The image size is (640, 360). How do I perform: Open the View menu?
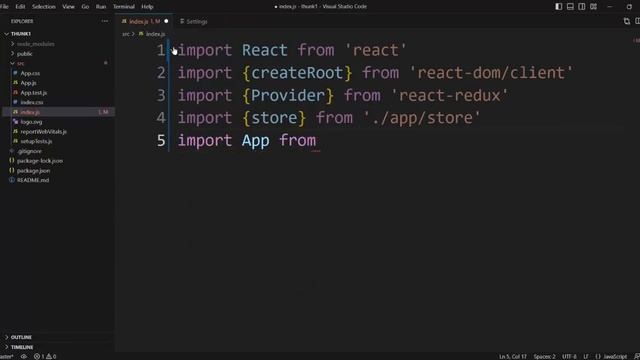(x=68, y=7)
